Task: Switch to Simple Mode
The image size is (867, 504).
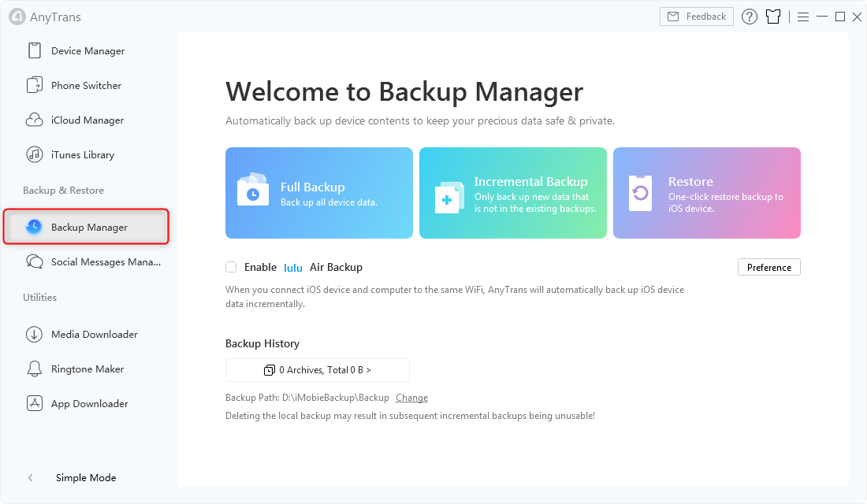Action: coord(86,477)
